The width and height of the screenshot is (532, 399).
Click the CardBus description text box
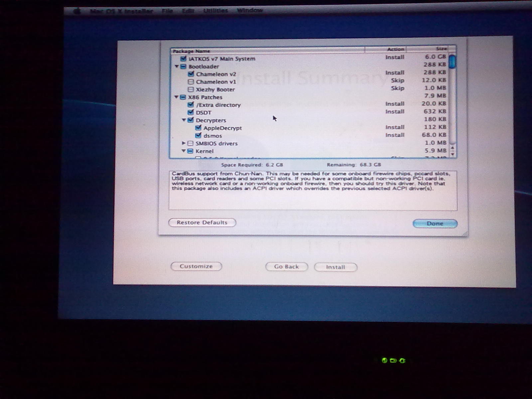pos(313,191)
